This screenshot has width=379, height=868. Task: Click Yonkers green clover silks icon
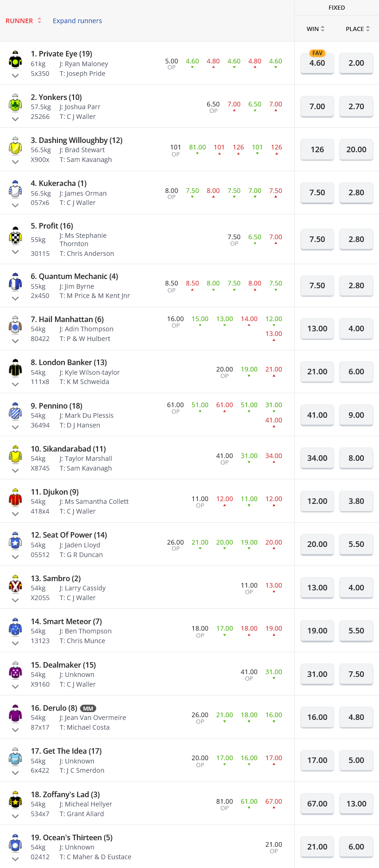coord(15,103)
